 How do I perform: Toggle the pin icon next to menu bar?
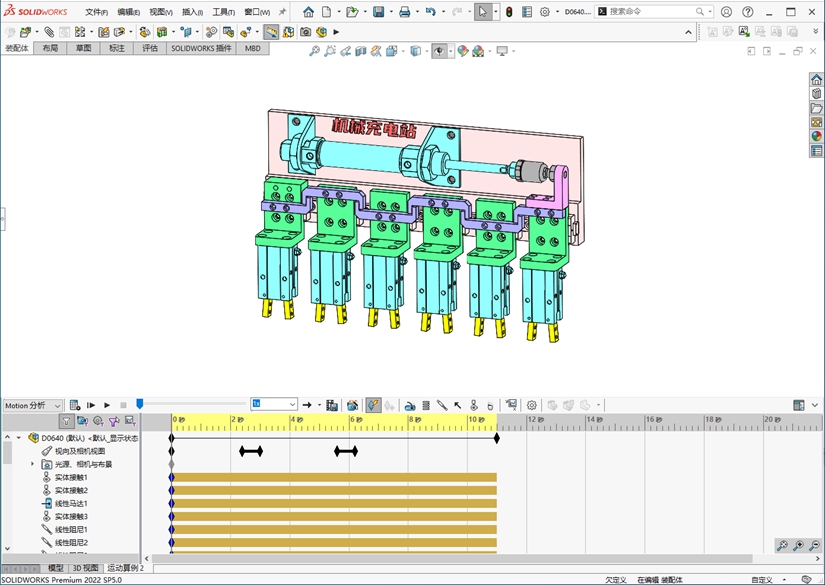pyautogui.click(x=282, y=12)
